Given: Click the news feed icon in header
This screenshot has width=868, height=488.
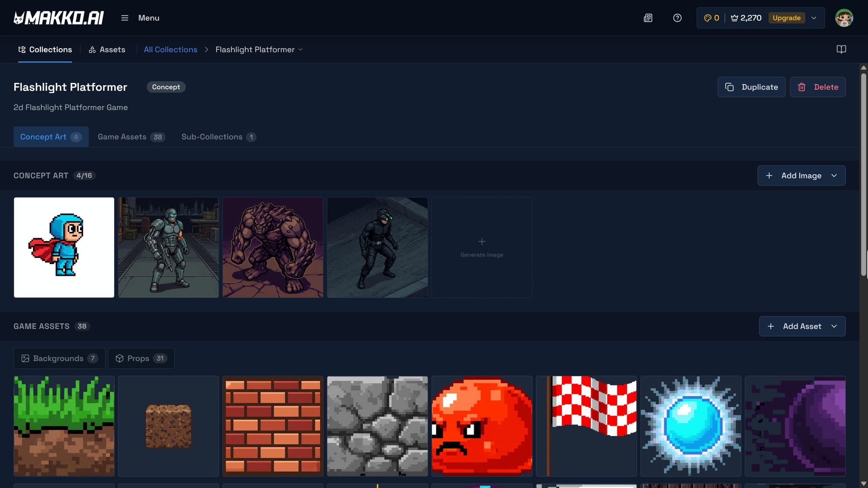Looking at the screenshot, I should (648, 18).
